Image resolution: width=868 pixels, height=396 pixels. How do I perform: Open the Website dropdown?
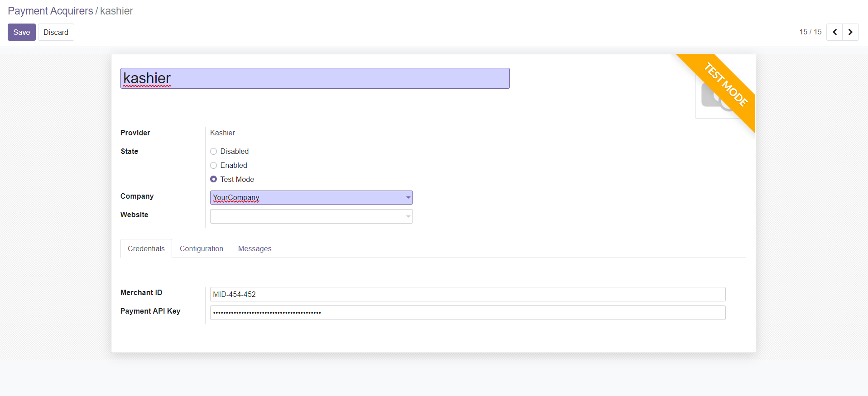click(312, 216)
